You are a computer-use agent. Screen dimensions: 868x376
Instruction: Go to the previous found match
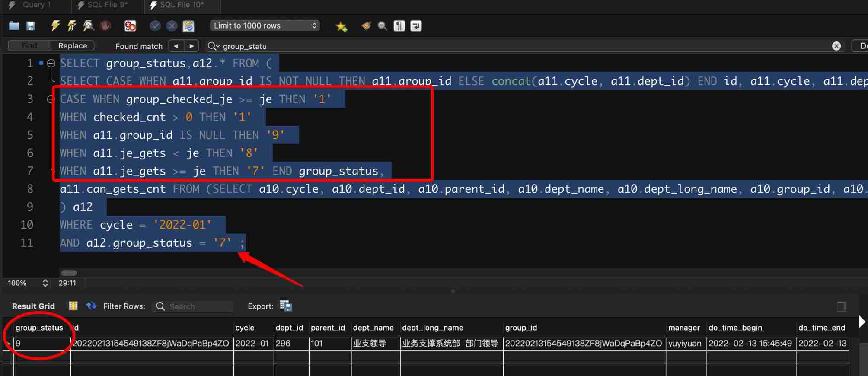tap(176, 45)
